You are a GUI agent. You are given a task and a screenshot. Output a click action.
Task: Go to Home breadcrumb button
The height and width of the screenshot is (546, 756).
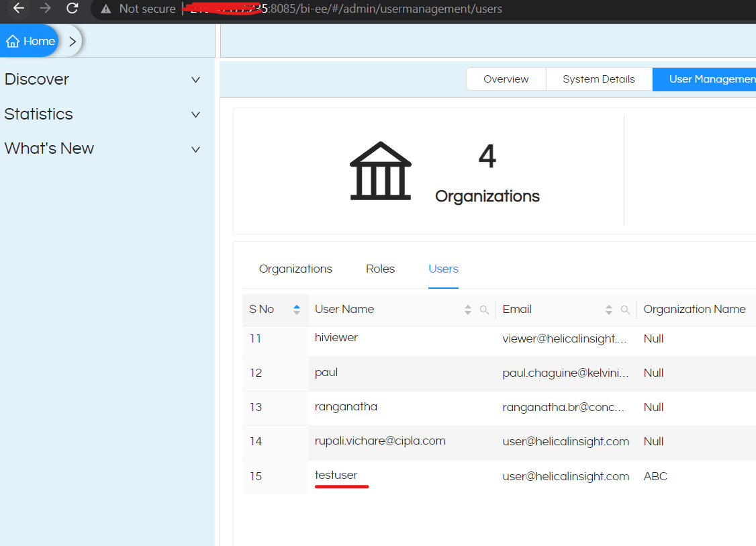coord(30,41)
